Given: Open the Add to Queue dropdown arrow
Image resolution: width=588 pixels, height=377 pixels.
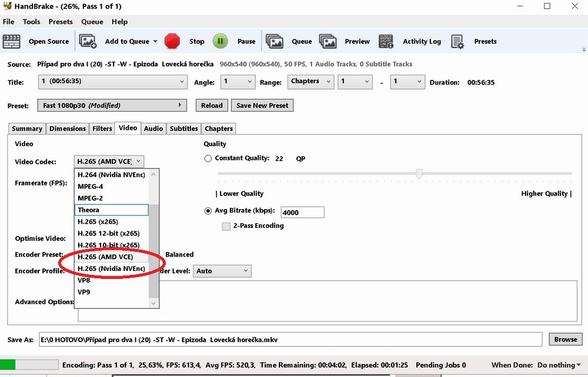Looking at the screenshot, I should [x=155, y=42].
